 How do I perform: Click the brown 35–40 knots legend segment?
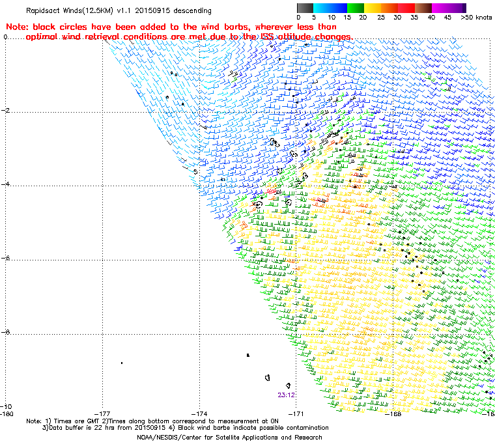(x=423, y=8)
